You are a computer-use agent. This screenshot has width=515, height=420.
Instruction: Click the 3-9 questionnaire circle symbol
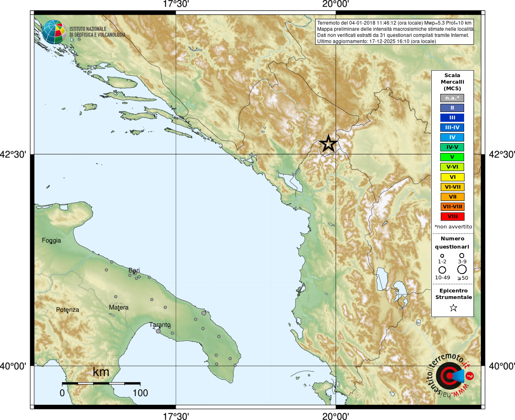click(462, 255)
